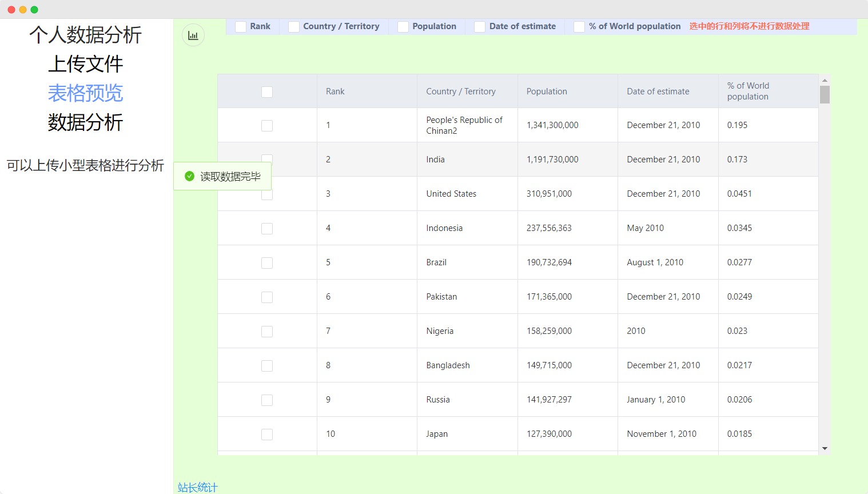Viewport: 868px width, 494px height.
Task: Click the January 1, 2010 date cell
Action: (x=668, y=400)
